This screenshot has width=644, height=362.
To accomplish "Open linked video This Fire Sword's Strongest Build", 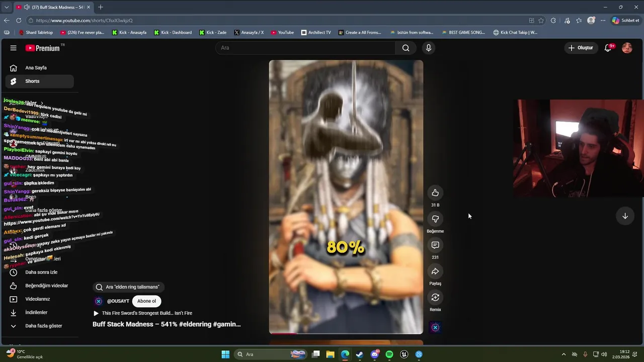I will click(143, 313).
